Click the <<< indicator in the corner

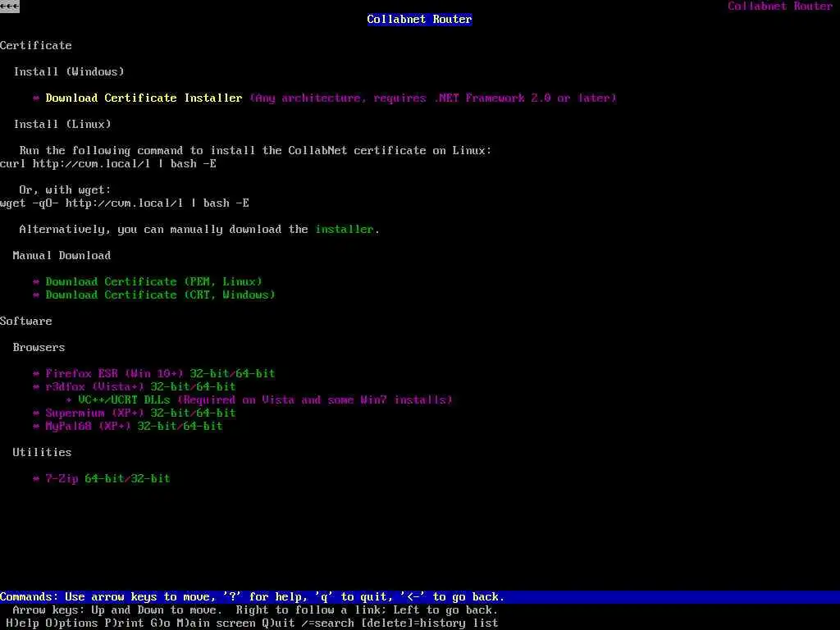pos(10,6)
